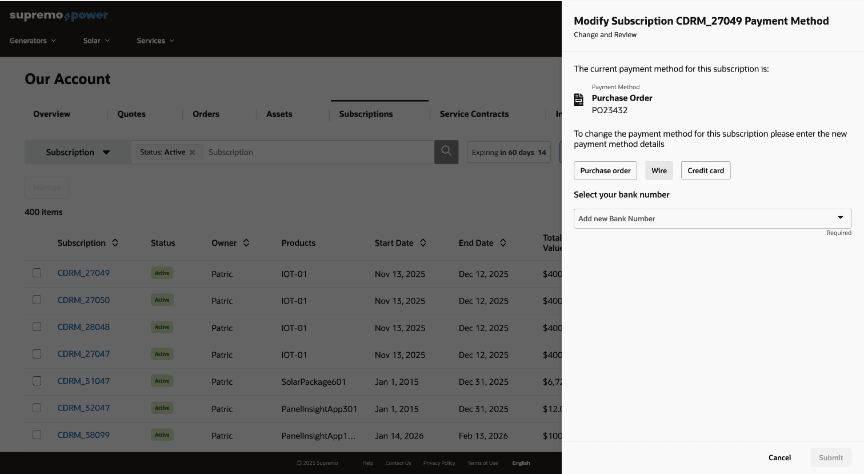This screenshot has height=474, width=864.
Task: Switch to the Service Contracts tab
Action: 474,114
